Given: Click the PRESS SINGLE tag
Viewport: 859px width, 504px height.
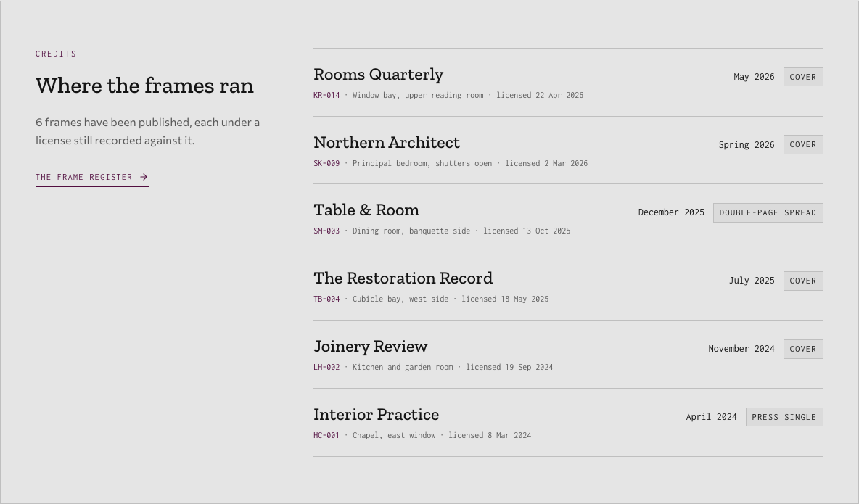Looking at the screenshot, I should pos(784,417).
